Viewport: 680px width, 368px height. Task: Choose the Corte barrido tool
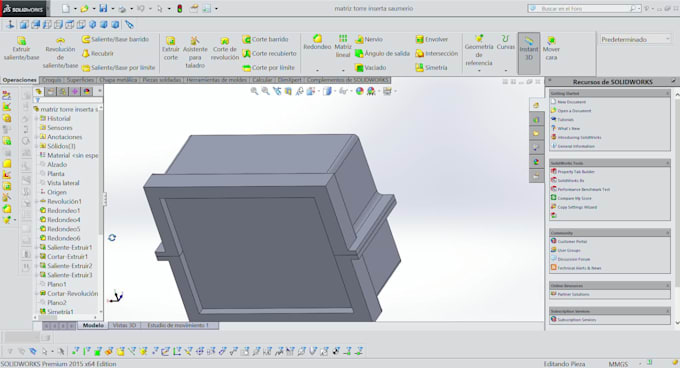(265, 39)
